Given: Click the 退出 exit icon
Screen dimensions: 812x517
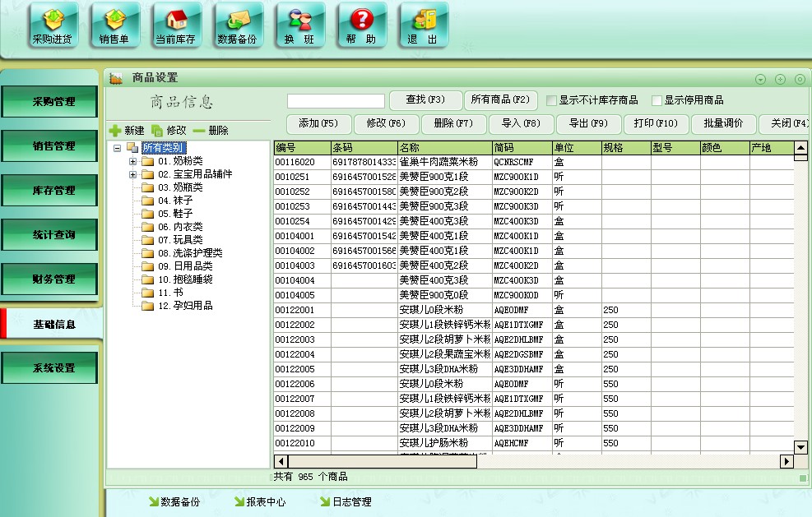Looking at the screenshot, I should pos(423,25).
